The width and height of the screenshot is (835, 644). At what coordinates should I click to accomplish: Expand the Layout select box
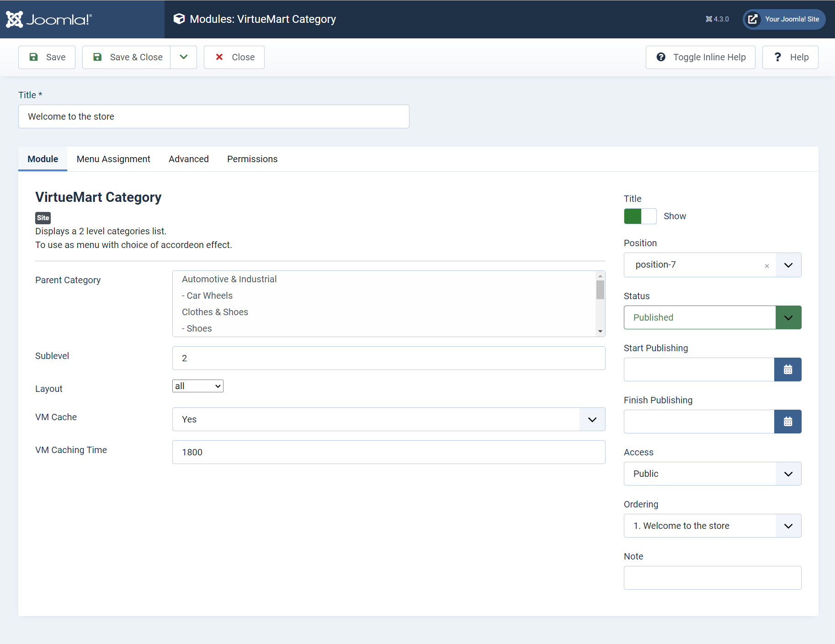pyautogui.click(x=197, y=386)
